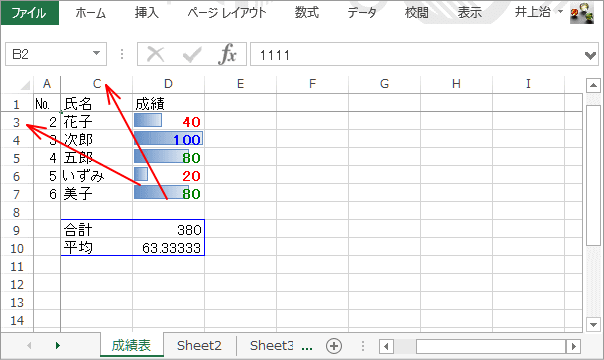This screenshot has height=360, width=604.
Task: Open the 挿入 ribbon tab
Action: pos(146,13)
